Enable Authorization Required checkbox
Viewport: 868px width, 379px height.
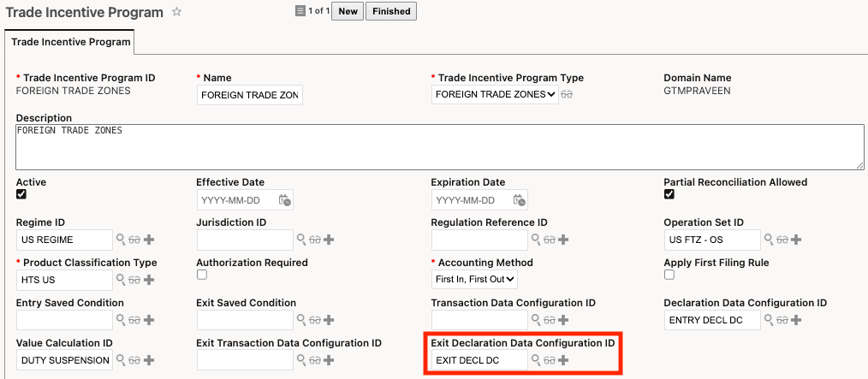[x=202, y=275]
